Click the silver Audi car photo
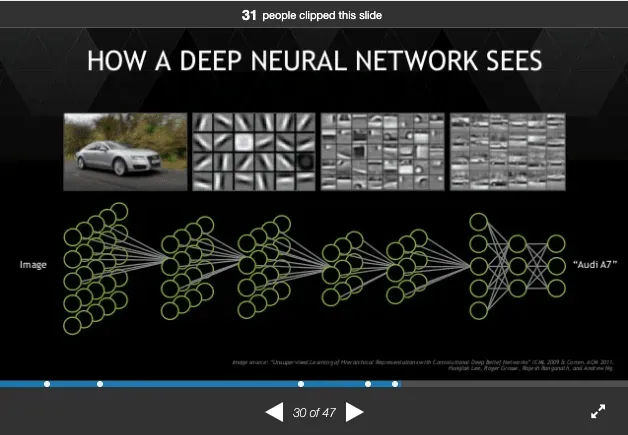 (125, 151)
